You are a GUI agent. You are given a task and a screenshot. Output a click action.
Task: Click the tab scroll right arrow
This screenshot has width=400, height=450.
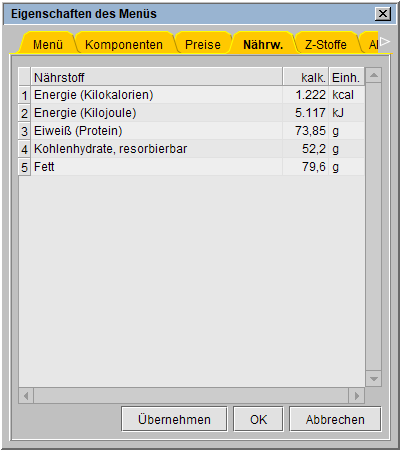click(x=385, y=42)
